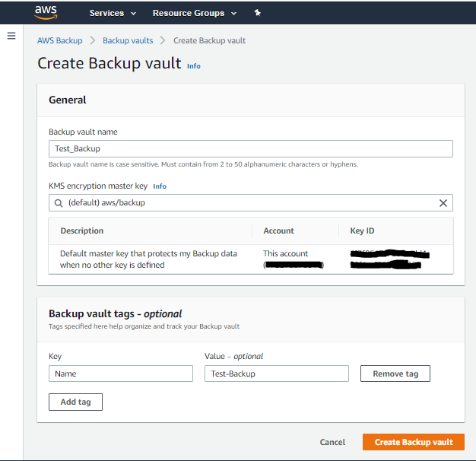Click Create Backup vault orange button
The width and height of the screenshot is (476, 461).
[x=414, y=442]
